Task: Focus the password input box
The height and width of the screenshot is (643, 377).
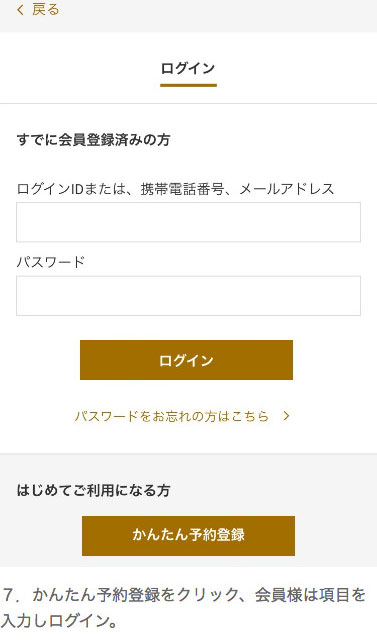Action: (188, 296)
